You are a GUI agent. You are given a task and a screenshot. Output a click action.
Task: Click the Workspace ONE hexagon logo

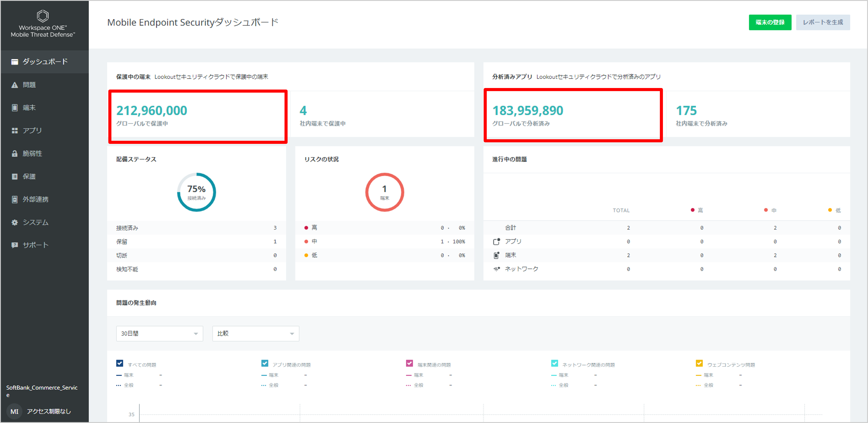click(x=43, y=16)
